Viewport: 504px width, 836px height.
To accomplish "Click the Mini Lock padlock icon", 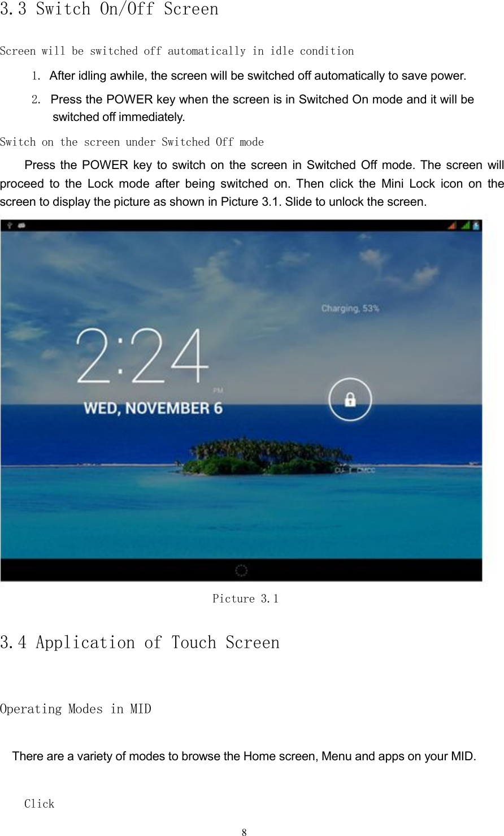I will coord(350,399).
